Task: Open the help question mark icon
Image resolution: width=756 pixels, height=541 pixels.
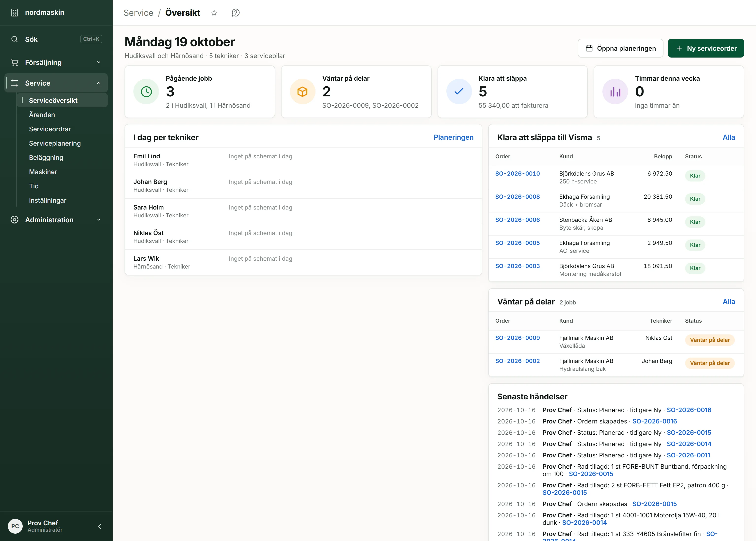Action: pos(236,13)
